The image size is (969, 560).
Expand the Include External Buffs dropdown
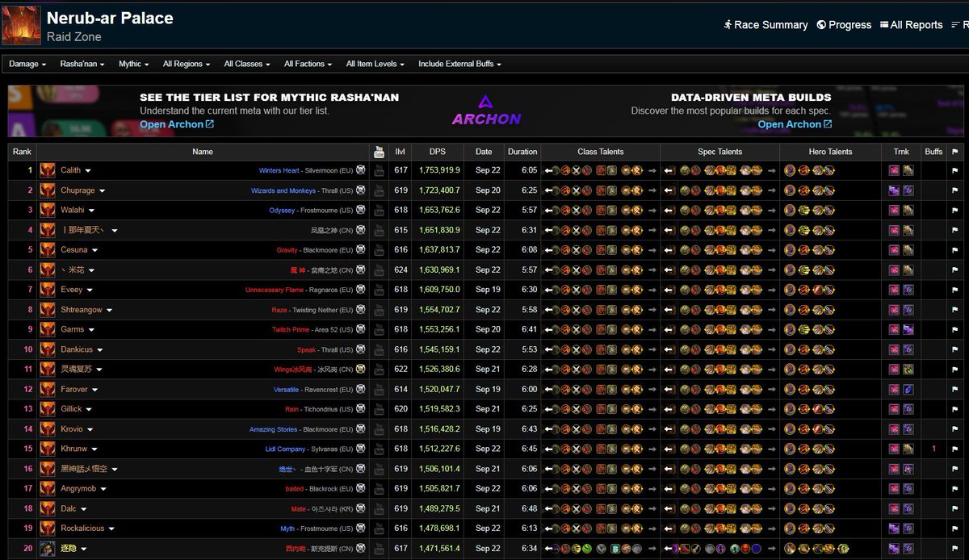459,64
